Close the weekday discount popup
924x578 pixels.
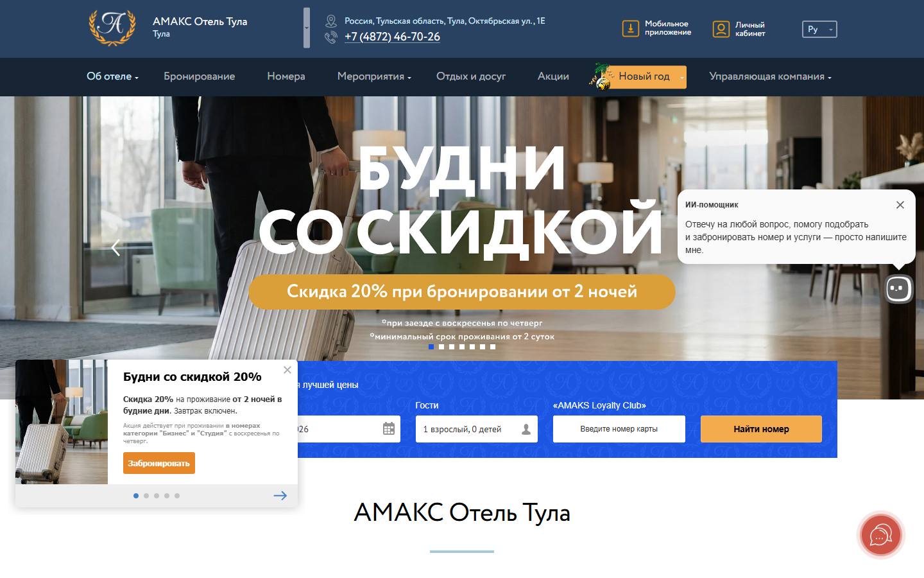[287, 370]
